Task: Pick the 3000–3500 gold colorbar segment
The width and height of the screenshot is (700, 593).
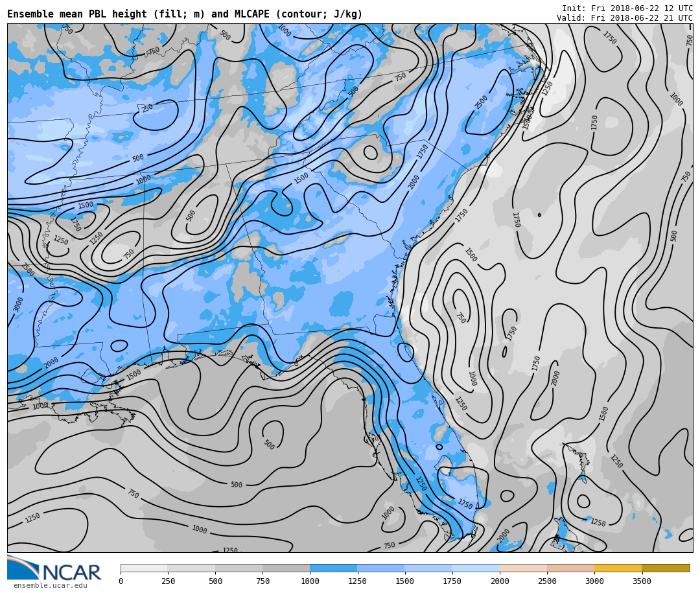Action: tap(618, 568)
